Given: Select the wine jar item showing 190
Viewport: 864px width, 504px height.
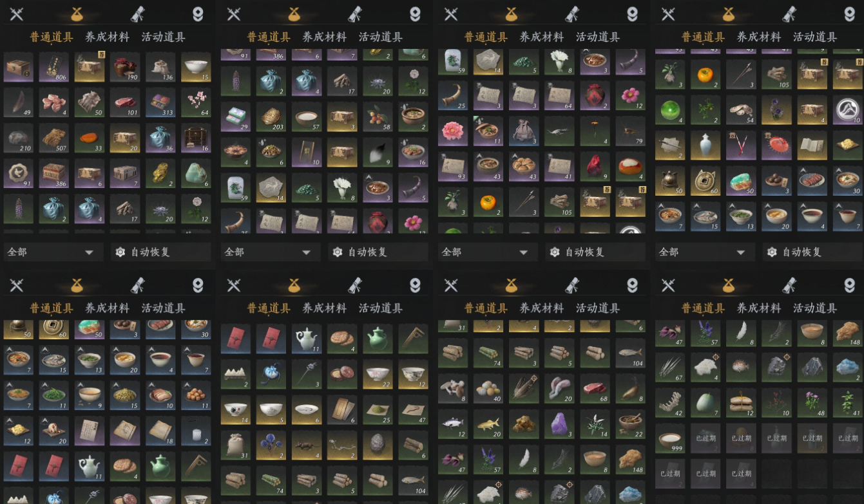Looking at the screenshot, I should (125, 67).
